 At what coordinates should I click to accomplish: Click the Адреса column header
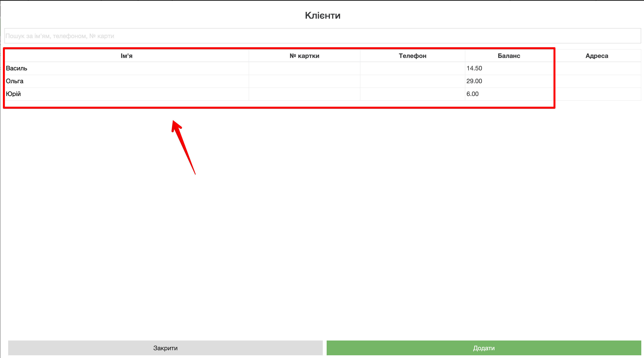coord(597,56)
